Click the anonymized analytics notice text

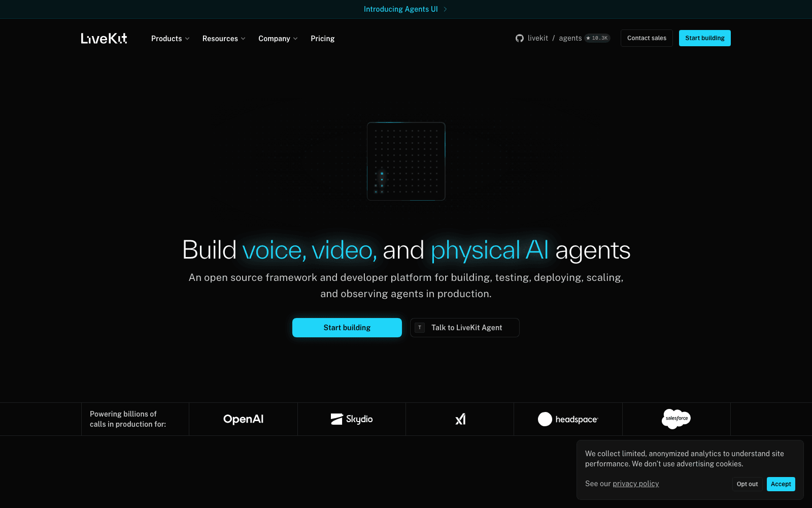tap(685, 459)
